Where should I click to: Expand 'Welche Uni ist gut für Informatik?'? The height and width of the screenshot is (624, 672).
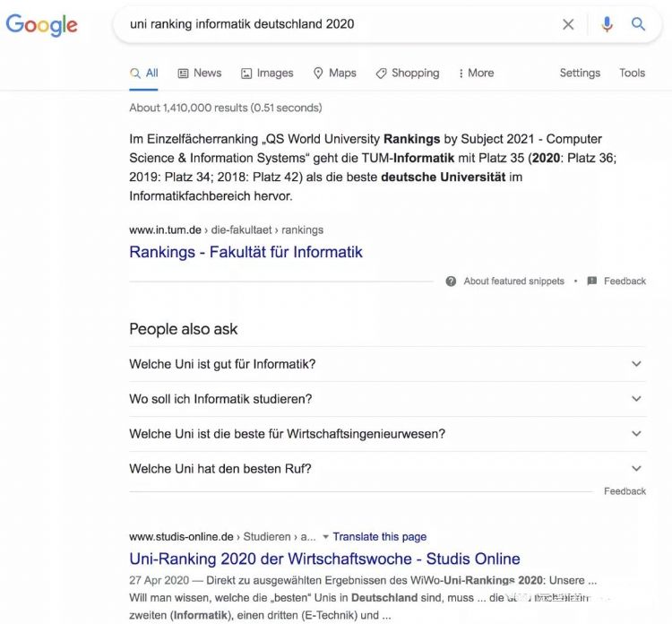click(388, 364)
